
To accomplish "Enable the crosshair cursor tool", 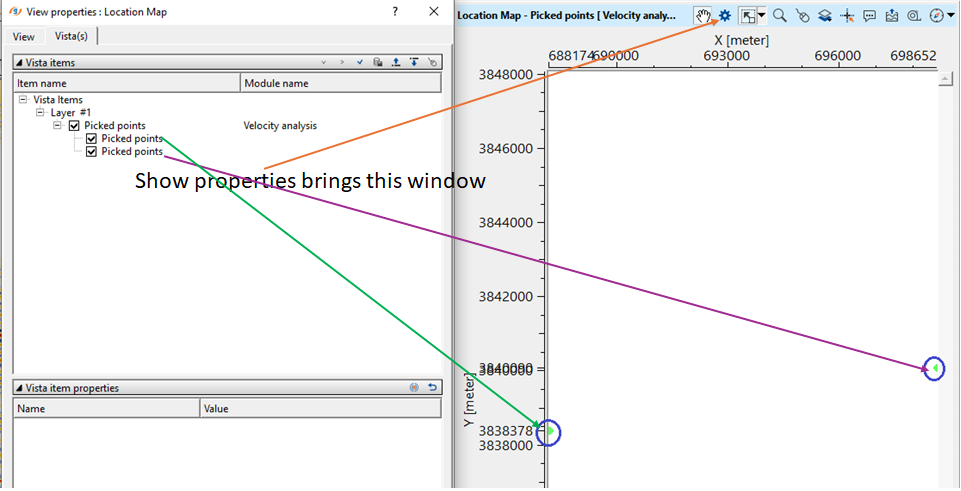I will pos(848,16).
